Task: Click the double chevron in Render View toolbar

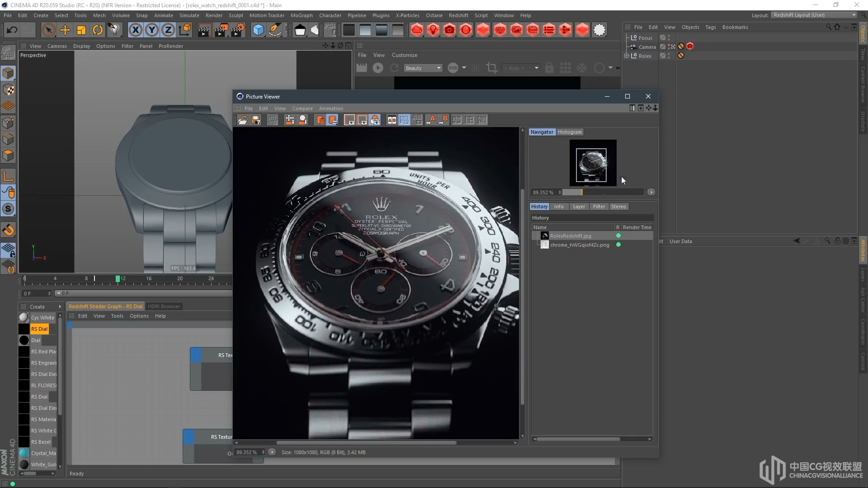Action: pyautogui.click(x=618, y=68)
